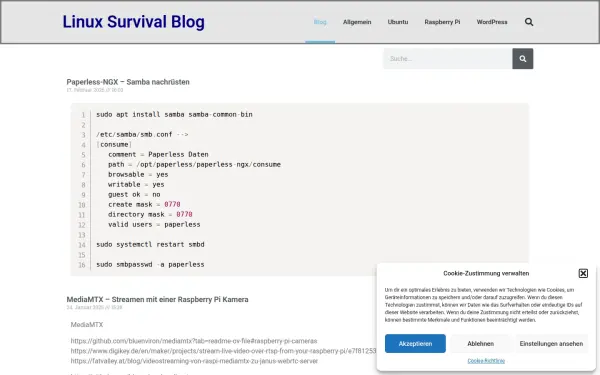Open the WordPress menu item

(x=492, y=22)
